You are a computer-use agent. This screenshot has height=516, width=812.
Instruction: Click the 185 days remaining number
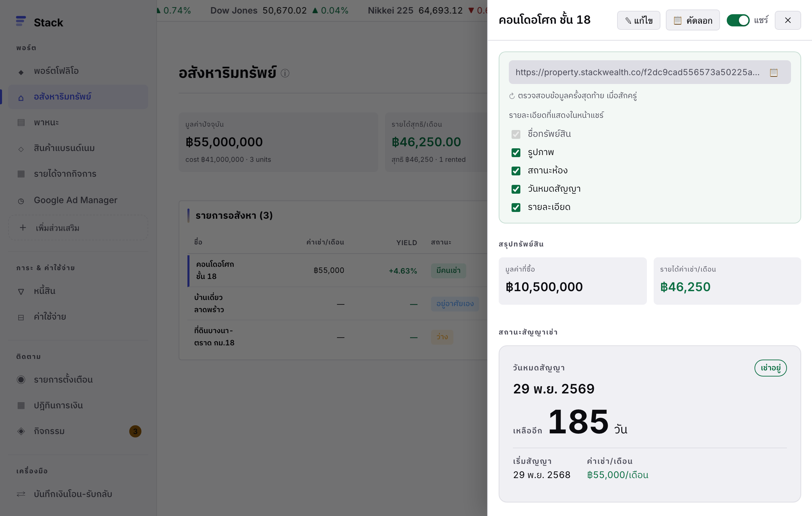578,422
